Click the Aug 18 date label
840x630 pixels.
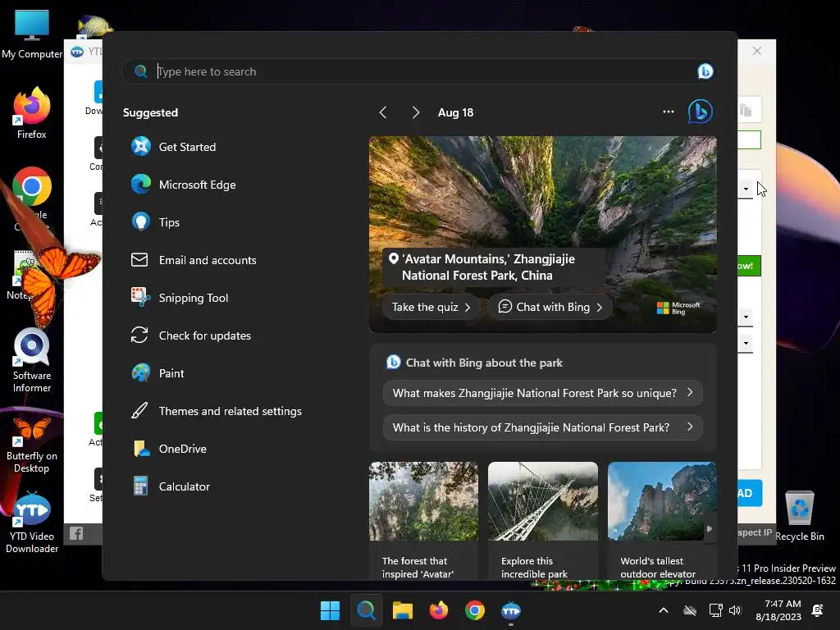point(455,112)
